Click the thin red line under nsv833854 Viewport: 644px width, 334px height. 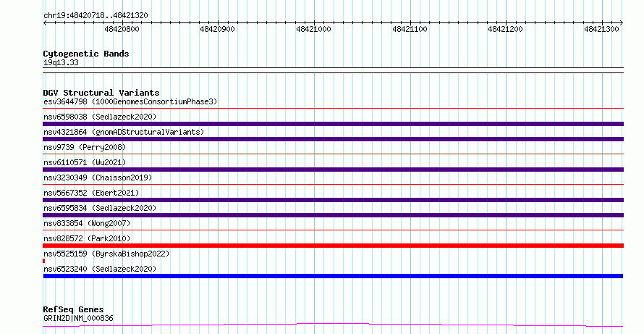click(x=333, y=230)
